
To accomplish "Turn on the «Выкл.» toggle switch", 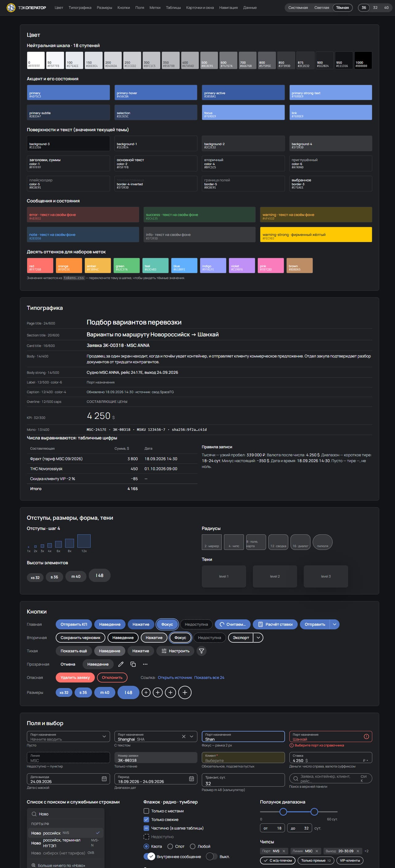I will click(x=211, y=857).
